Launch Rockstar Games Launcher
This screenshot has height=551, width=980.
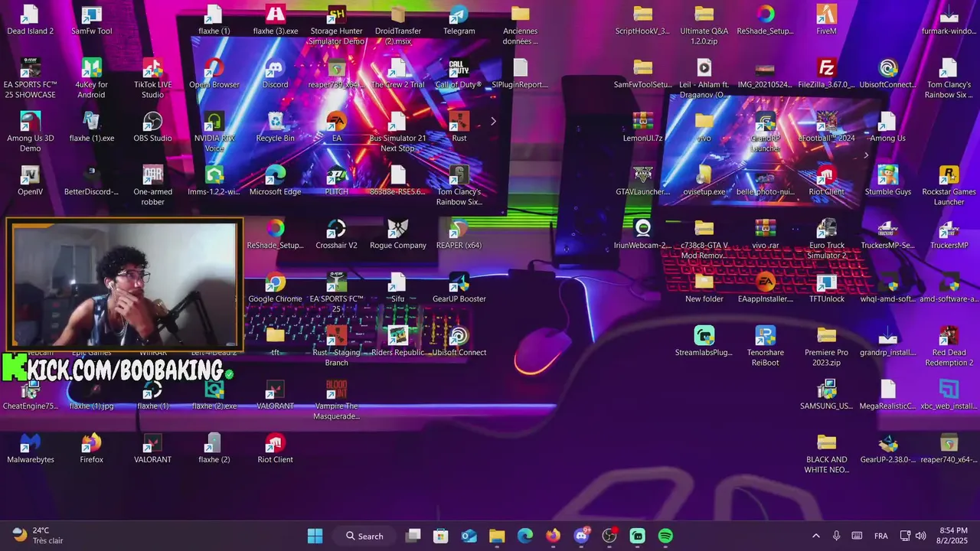click(x=949, y=186)
